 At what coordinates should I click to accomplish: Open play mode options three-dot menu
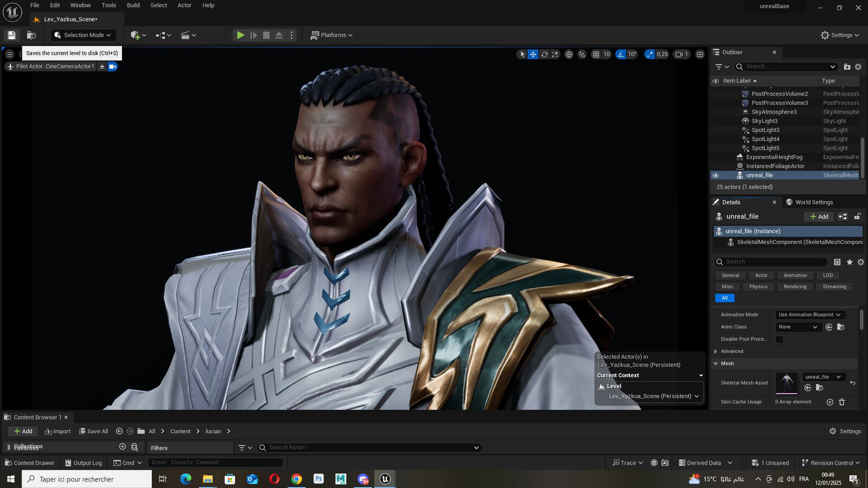click(292, 35)
